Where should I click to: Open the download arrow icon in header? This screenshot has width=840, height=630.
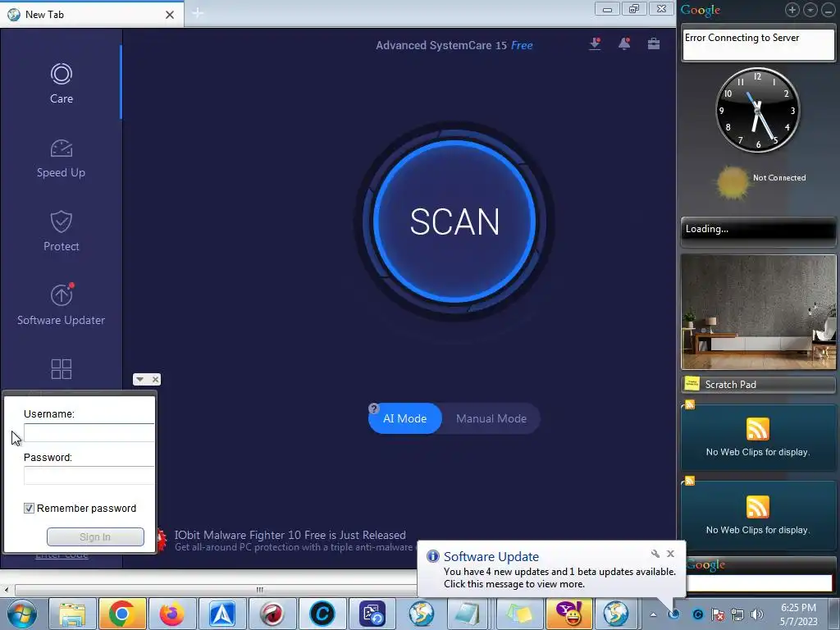pos(595,44)
